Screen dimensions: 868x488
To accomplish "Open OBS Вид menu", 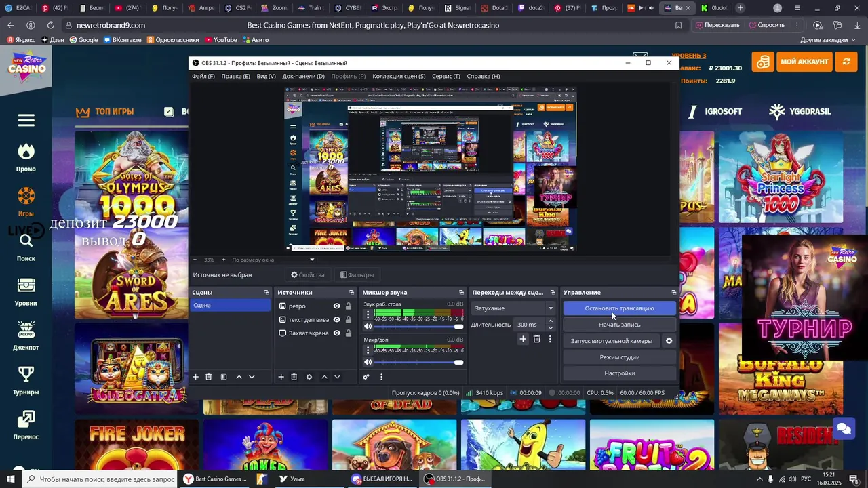I will (x=266, y=76).
